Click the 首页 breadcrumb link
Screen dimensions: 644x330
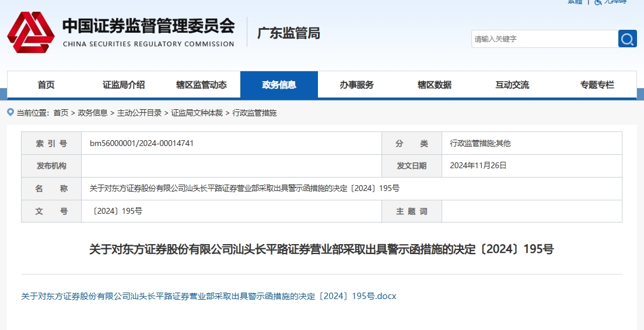61,113
